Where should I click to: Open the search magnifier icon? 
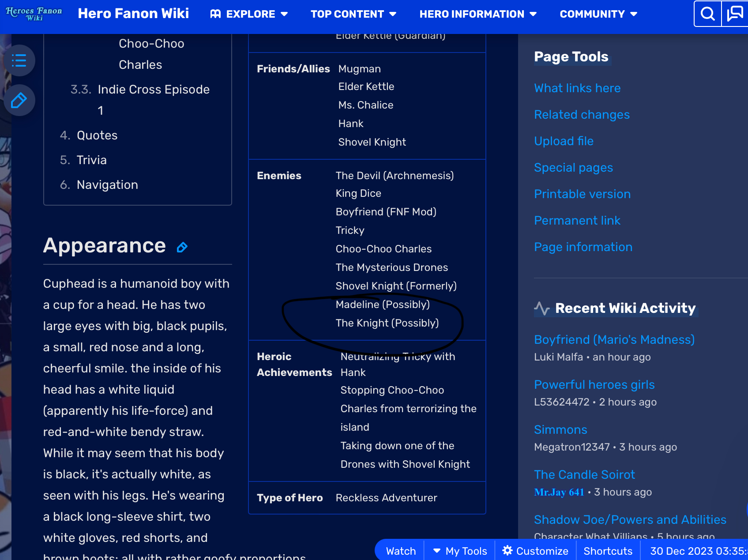pos(708,14)
